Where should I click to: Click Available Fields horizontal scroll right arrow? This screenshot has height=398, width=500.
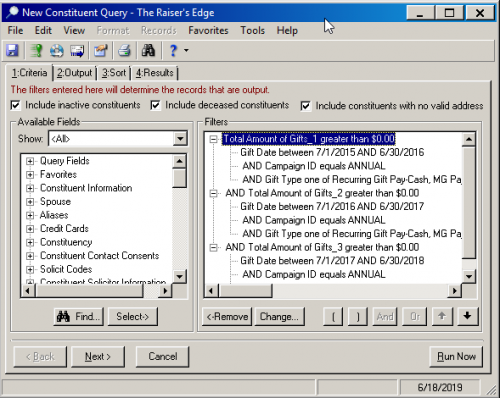[x=165, y=291]
